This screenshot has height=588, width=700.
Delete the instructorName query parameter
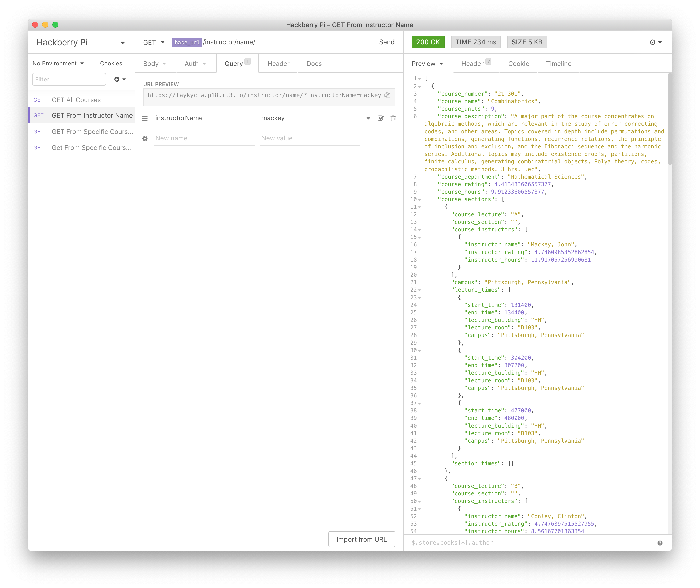(x=393, y=118)
